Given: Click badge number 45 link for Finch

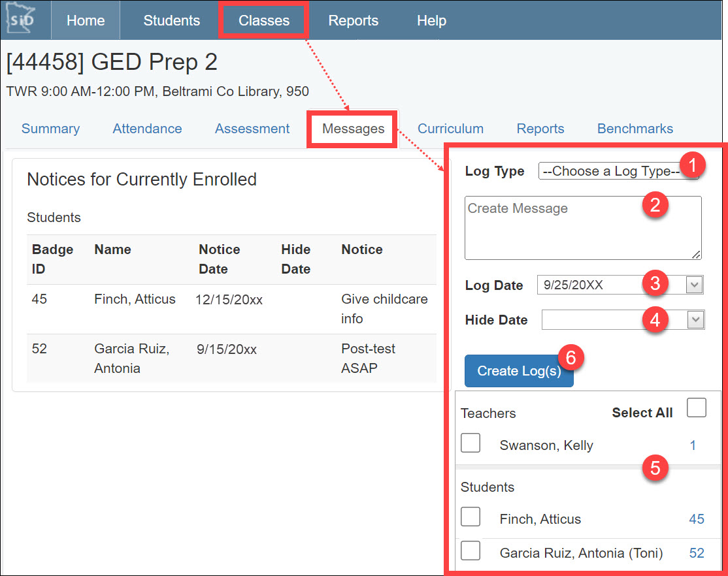Looking at the screenshot, I should tap(696, 519).
